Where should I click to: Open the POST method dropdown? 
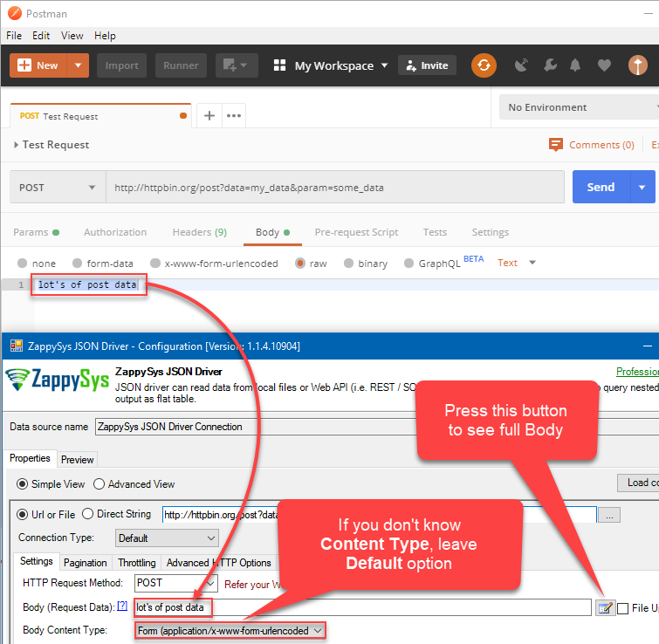click(x=58, y=188)
